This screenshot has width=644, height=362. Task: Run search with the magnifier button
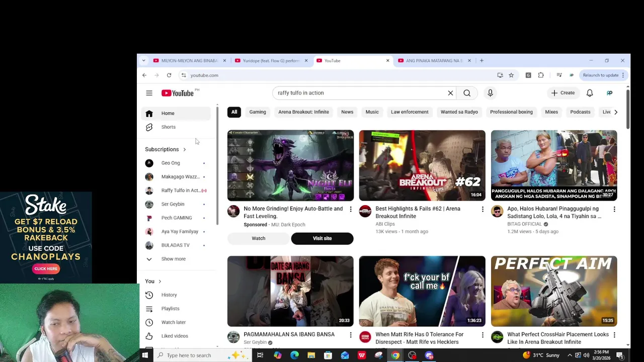click(467, 93)
